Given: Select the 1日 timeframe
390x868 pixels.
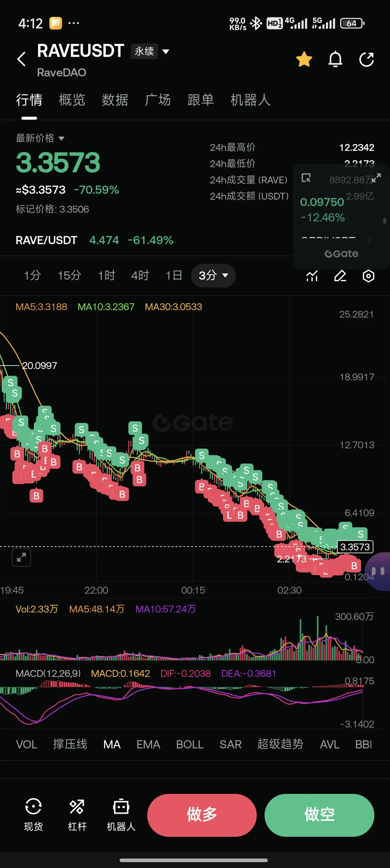Looking at the screenshot, I should coord(174,275).
